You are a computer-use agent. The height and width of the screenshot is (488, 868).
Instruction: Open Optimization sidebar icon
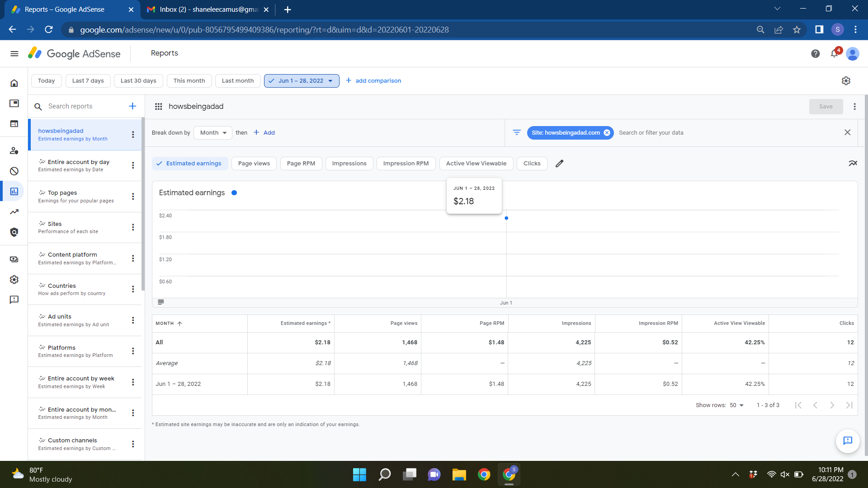point(14,212)
